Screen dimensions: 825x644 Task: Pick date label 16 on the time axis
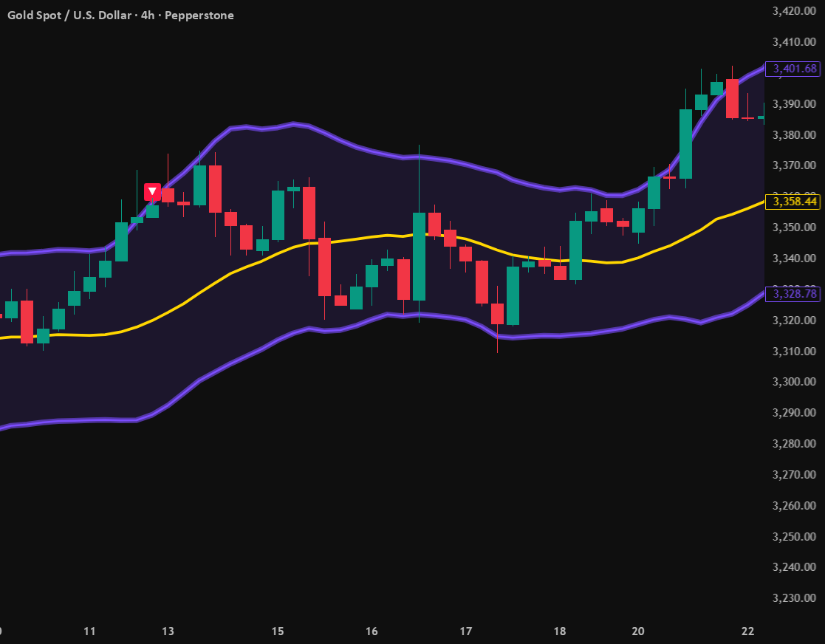tap(372, 631)
